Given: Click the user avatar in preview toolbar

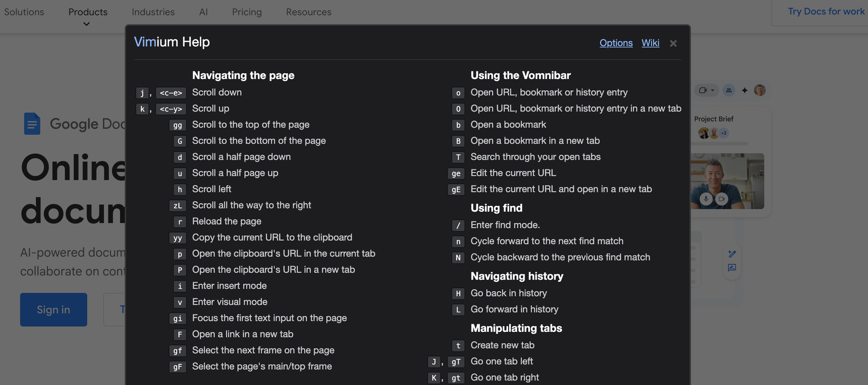Looking at the screenshot, I should 760,90.
